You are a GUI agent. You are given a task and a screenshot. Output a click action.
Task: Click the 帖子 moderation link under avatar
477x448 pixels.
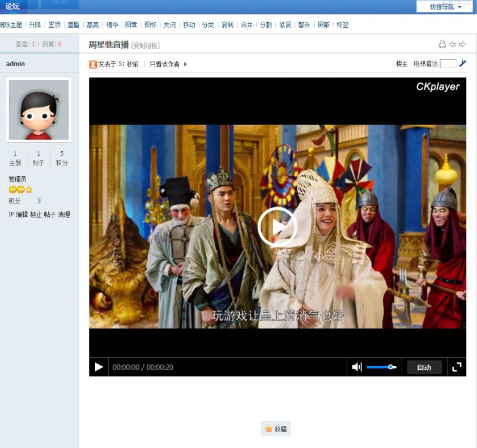50,215
